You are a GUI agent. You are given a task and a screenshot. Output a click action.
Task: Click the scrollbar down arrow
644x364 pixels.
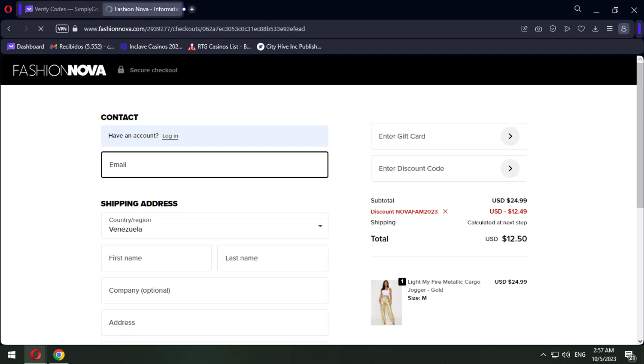(x=640, y=341)
